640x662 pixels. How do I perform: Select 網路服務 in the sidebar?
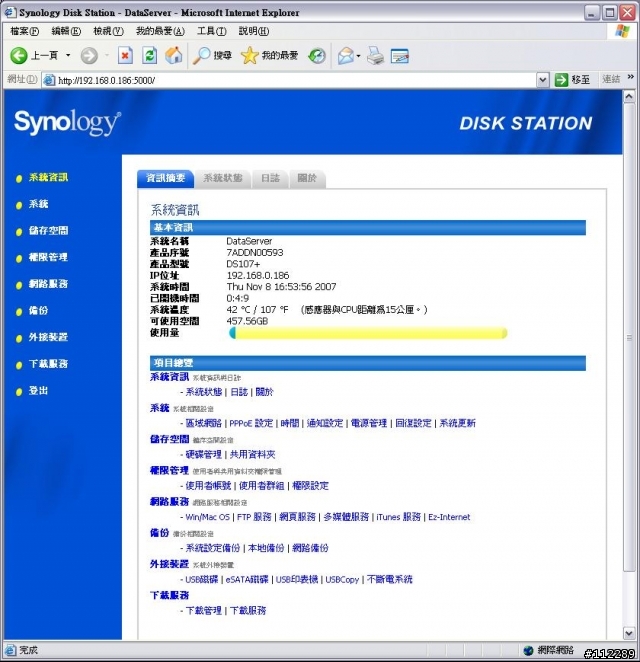pos(48,284)
